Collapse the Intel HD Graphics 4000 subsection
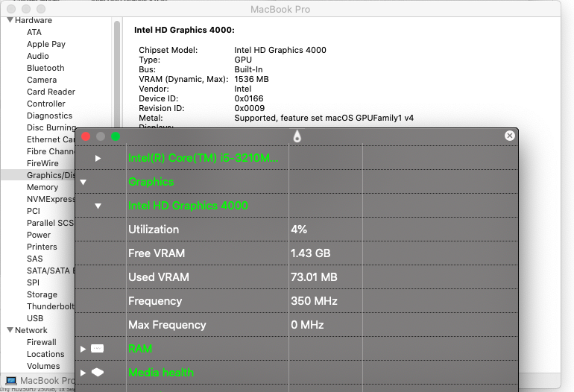574x392 pixels. click(98, 206)
